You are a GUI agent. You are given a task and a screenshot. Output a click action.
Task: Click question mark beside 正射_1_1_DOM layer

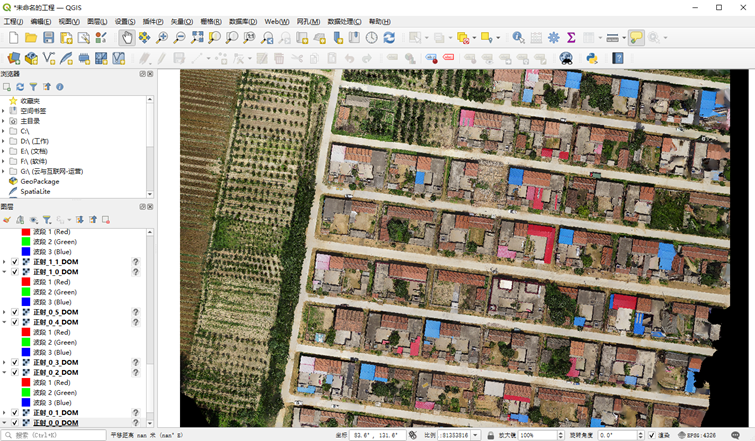point(136,262)
